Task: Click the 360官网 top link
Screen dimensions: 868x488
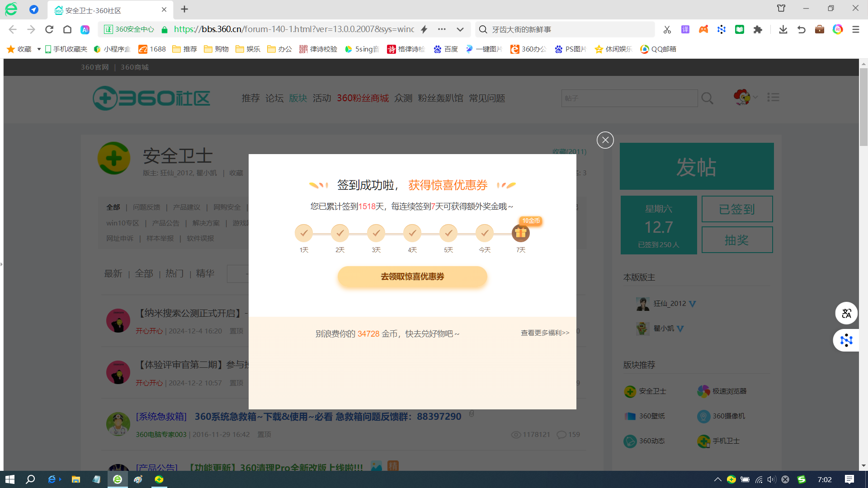Action: 95,67
